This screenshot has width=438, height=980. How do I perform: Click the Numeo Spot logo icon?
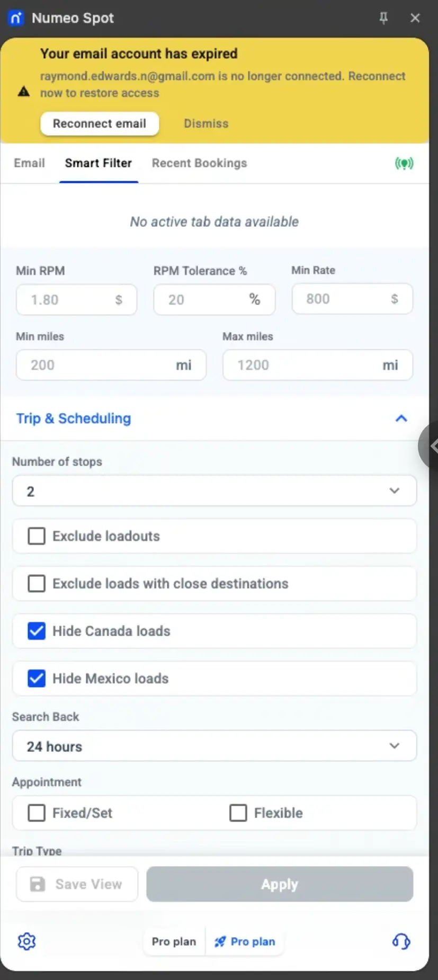16,18
